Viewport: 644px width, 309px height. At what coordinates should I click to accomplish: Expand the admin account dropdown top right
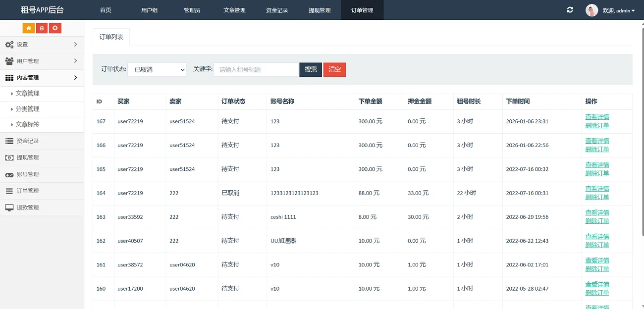pos(614,10)
